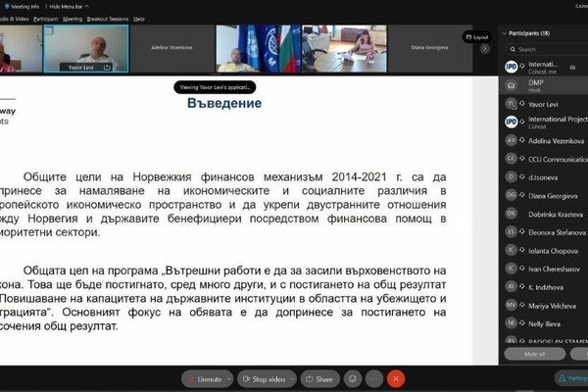Toggle mic icon beside CCU Communication

click(x=521, y=159)
